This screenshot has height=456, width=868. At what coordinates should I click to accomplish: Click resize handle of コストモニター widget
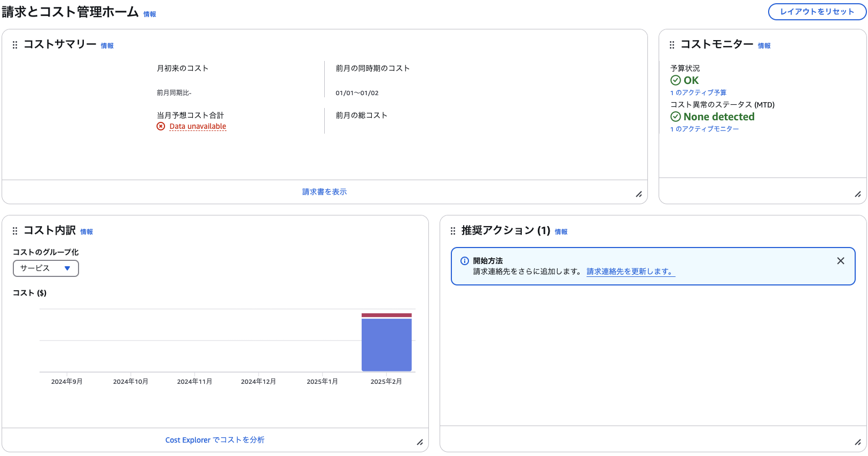tap(858, 194)
